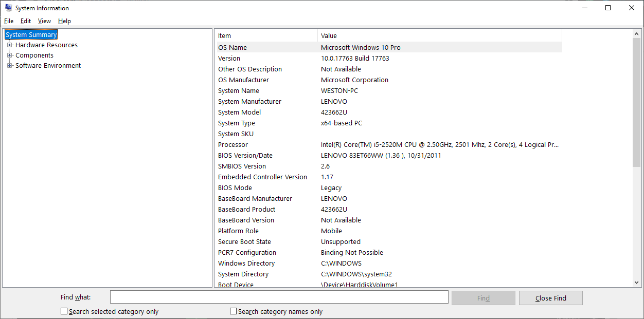Toggle Search selected category only checkbox

pos(64,311)
